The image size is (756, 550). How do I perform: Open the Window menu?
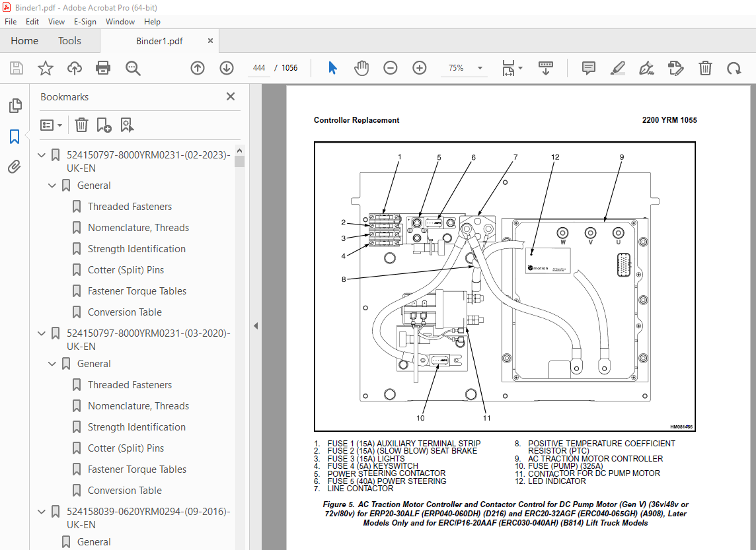click(x=120, y=22)
